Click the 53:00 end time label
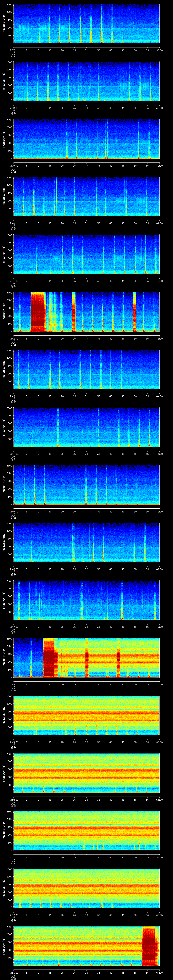This screenshot has width=173, height=980. coord(160,915)
